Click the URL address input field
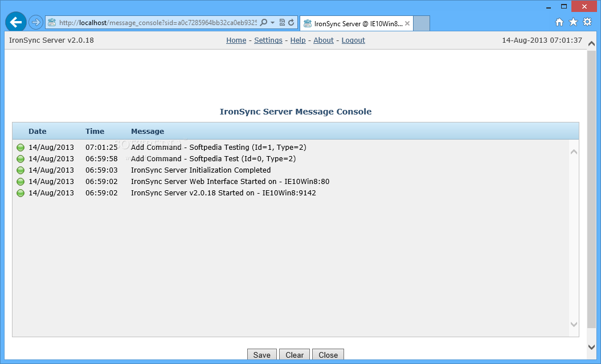The height and width of the screenshot is (364, 601). click(x=158, y=23)
